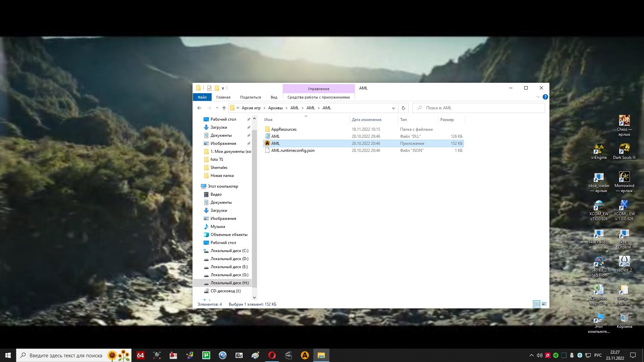Select the AML application file
This screenshot has width=644, height=362.
pyautogui.click(x=275, y=143)
